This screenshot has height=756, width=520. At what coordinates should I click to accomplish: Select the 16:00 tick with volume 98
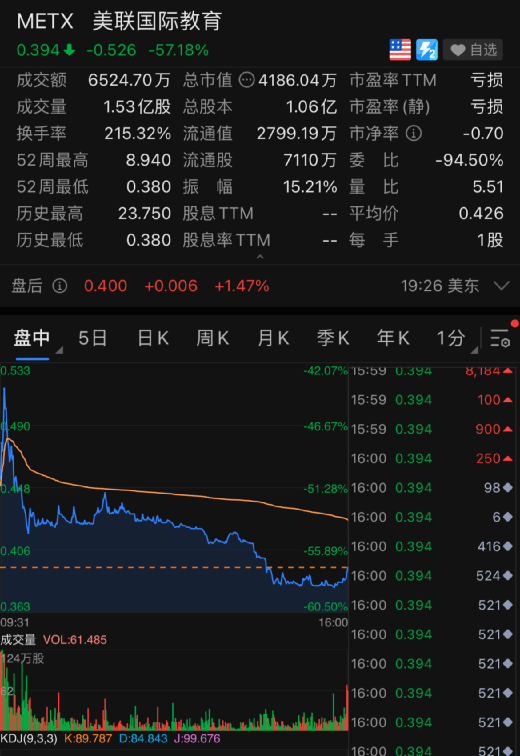(432, 488)
